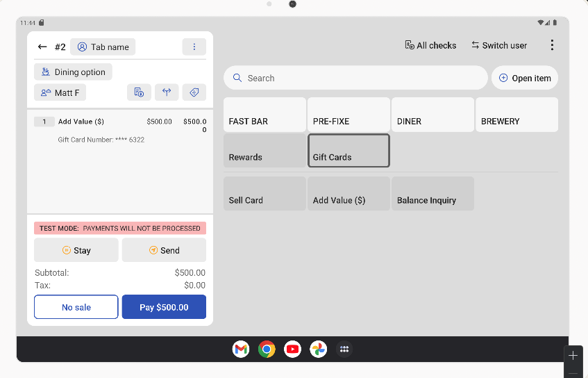The image size is (588, 378).
Task: Open the check overflow menu beside Tab name
Action: point(194,47)
